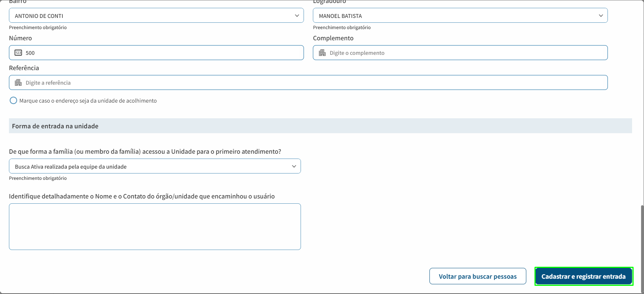The image size is (644, 294).
Task: Click Voltar para buscar pessoas button
Action: (x=478, y=276)
